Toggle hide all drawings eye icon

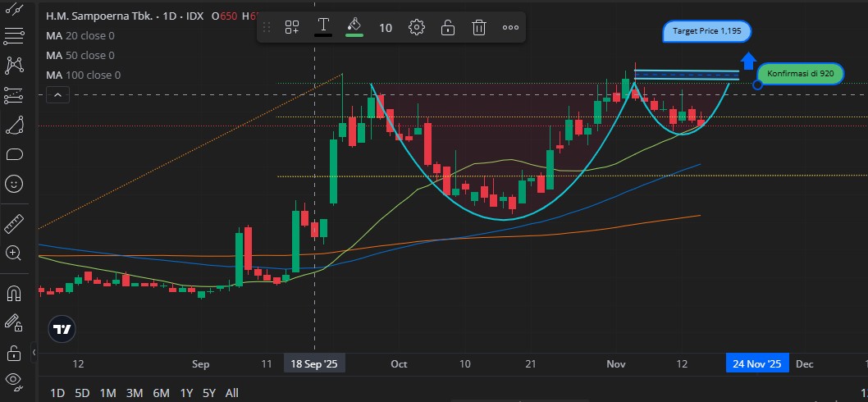tap(14, 380)
